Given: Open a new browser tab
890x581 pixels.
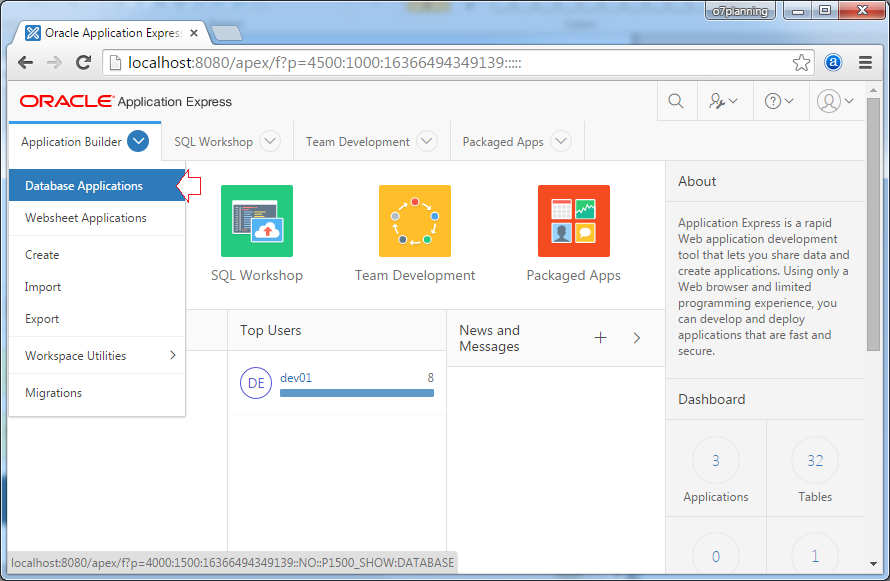Looking at the screenshot, I should (x=227, y=33).
